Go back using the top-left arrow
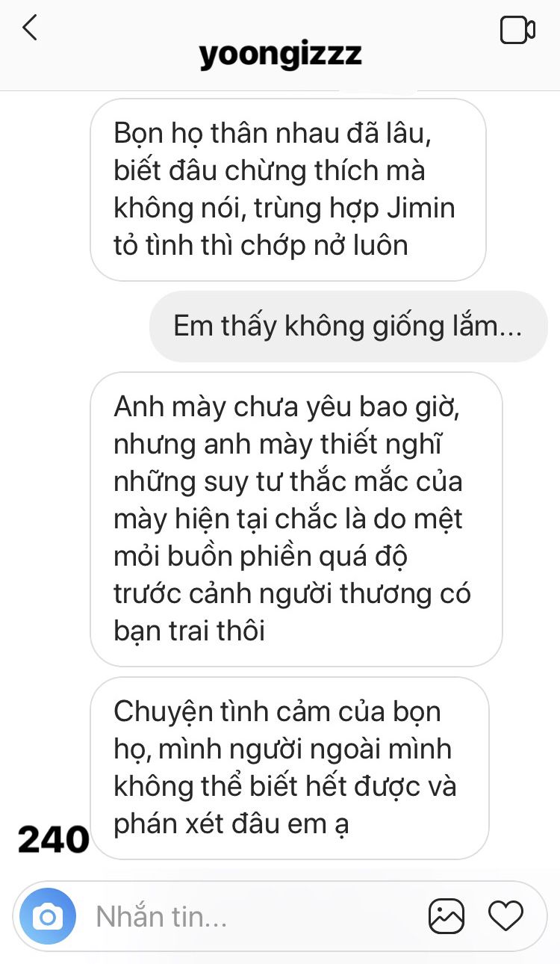The image size is (560, 964). [x=30, y=28]
